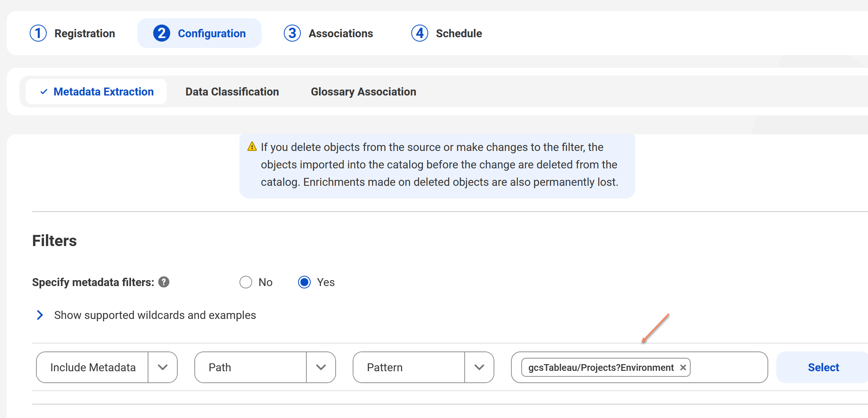Click the warning triangle icon in the notice
868x418 pixels.
(x=252, y=147)
